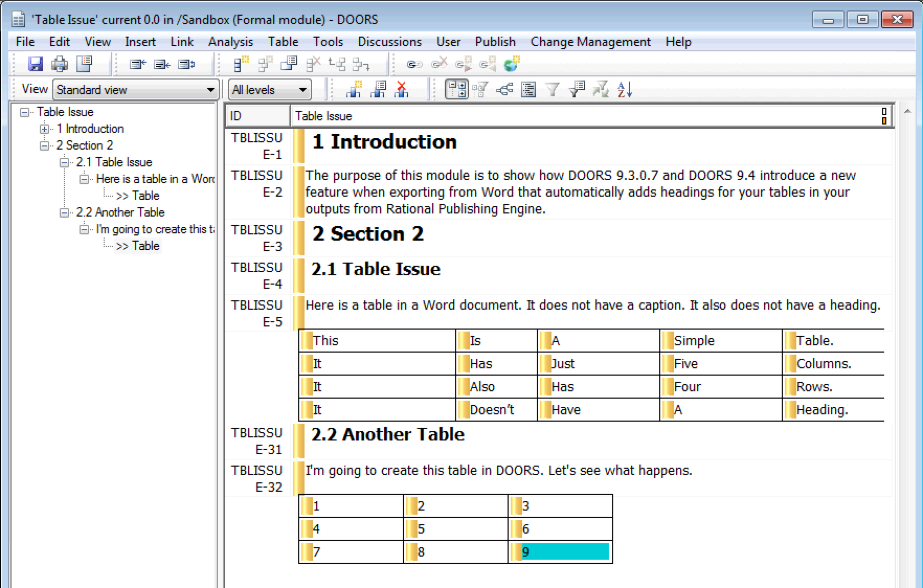Click the TBLISSUE-32 object ID cell

pyautogui.click(x=257, y=479)
